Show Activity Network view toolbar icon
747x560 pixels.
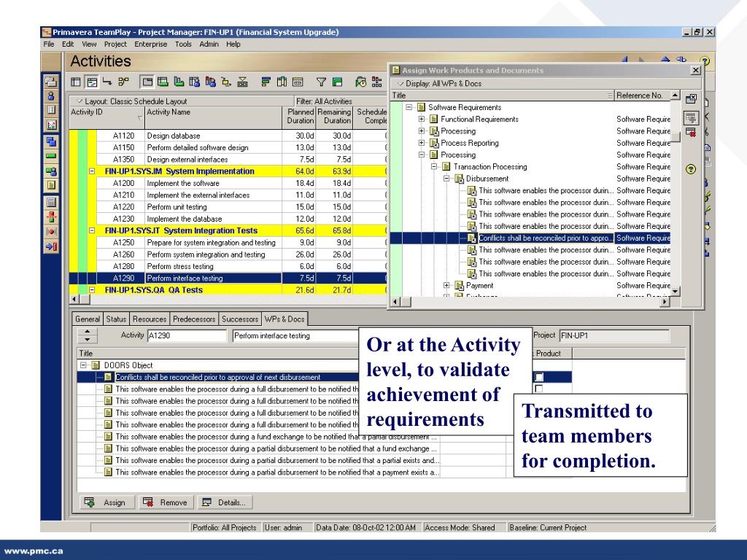123,82
